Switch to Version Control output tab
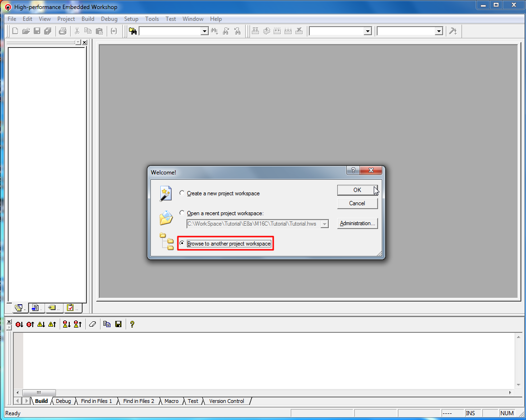Viewport: 526px width, 420px height. coord(226,401)
